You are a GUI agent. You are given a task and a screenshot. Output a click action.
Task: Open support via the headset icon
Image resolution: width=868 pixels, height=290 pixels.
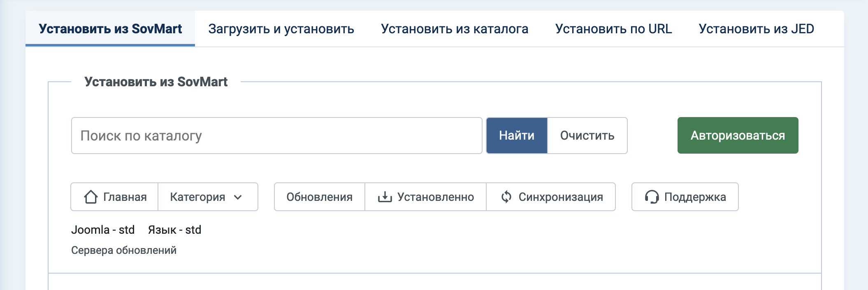click(x=652, y=197)
